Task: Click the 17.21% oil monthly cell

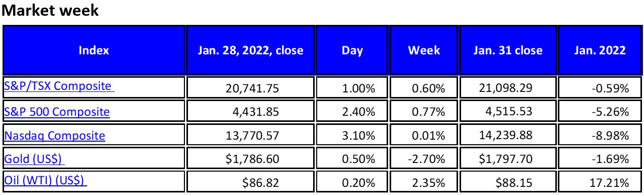Action: pos(599,182)
